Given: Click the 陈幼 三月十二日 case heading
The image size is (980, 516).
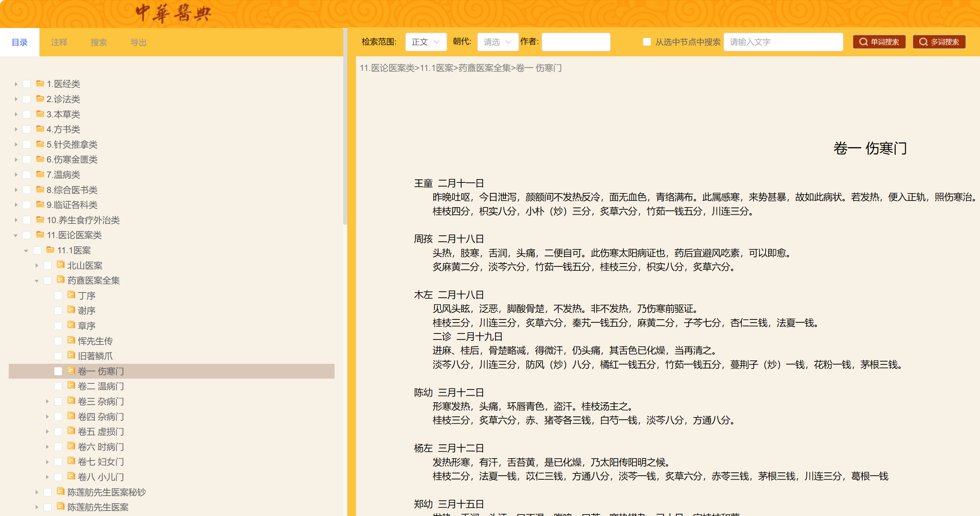Looking at the screenshot, I should click(x=449, y=393).
